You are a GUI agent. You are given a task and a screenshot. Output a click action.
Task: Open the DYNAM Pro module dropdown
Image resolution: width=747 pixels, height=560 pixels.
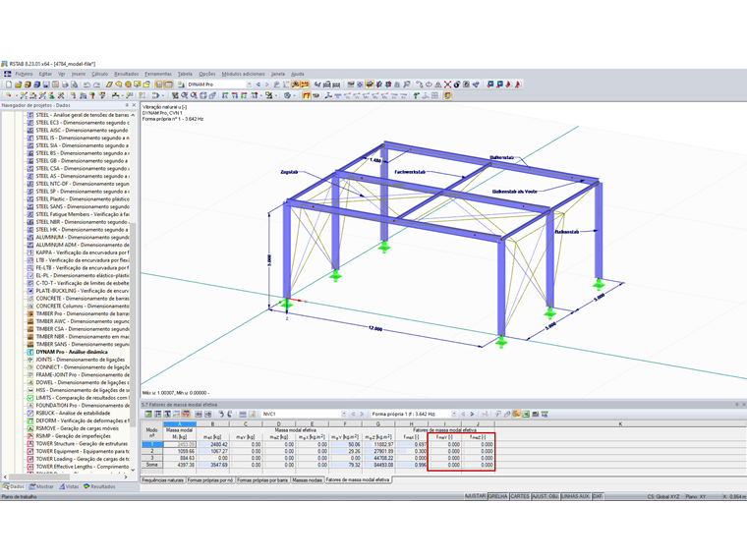(x=249, y=84)
